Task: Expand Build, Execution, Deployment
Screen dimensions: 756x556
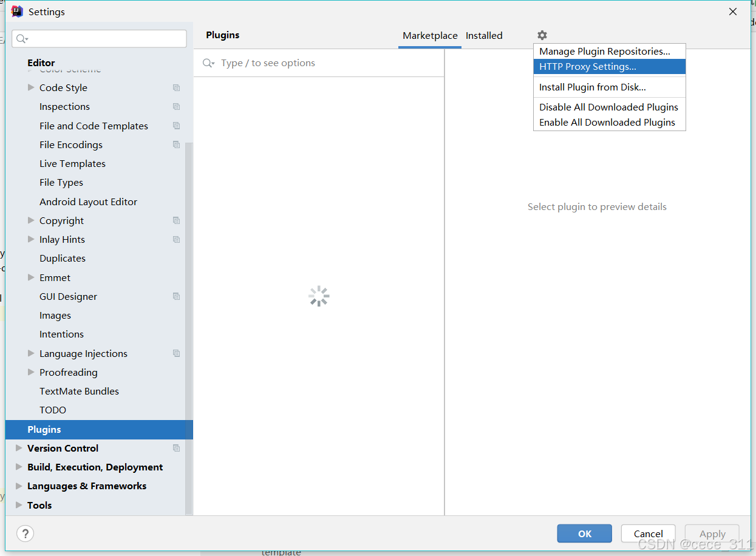Action: pos(19,467)
